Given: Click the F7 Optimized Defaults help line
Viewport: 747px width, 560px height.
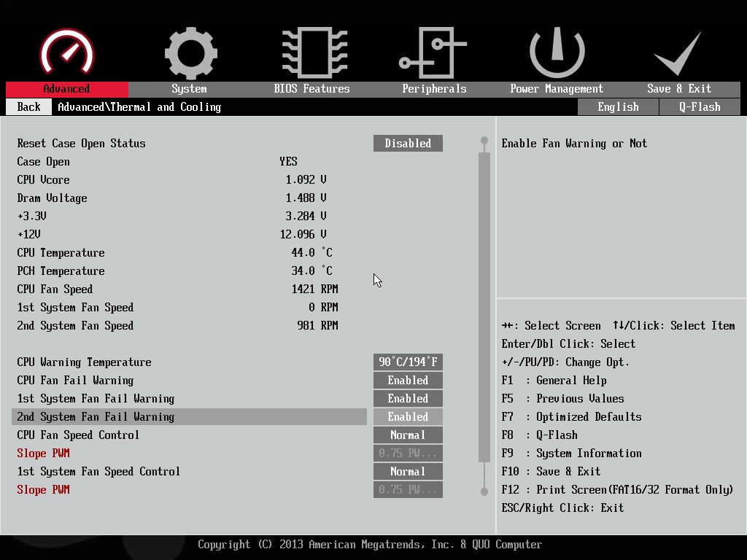Looking at the screenshot, I should coord(571,416).
